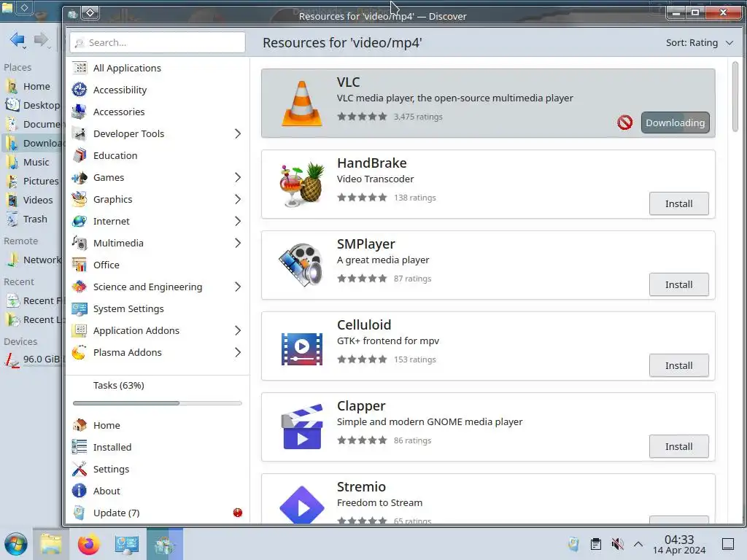Click the VLC Downloading button
Viewport: 747px width, 560px height.
click(675, 122)
